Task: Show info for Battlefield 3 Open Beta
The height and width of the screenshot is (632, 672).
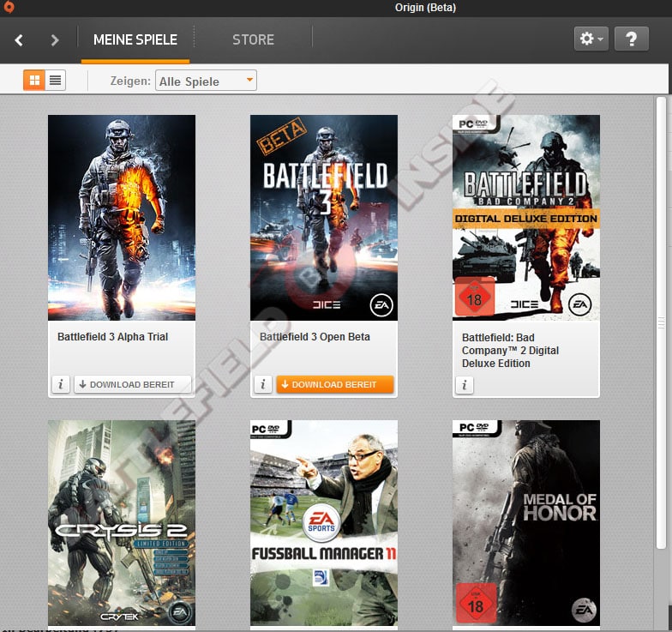Action: pos(262,385)
